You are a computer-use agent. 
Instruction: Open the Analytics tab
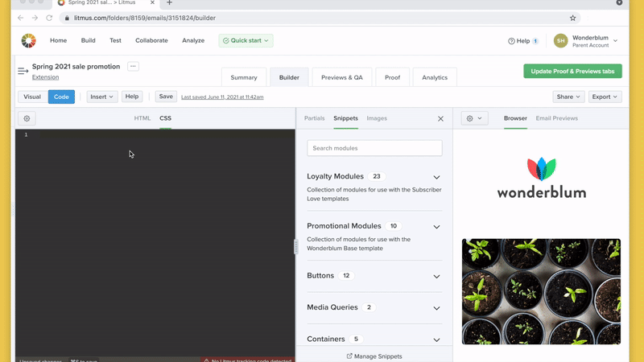tap(435, 77)
